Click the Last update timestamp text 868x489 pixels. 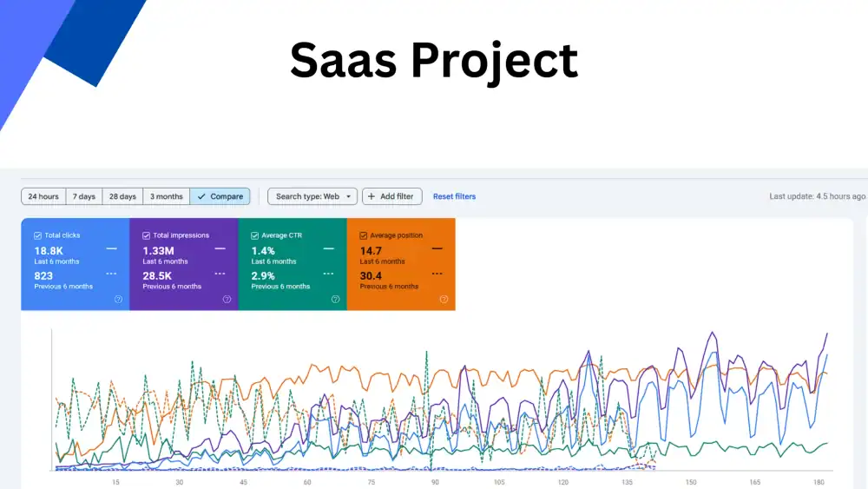pyautogui.click(x=817, y=196)
